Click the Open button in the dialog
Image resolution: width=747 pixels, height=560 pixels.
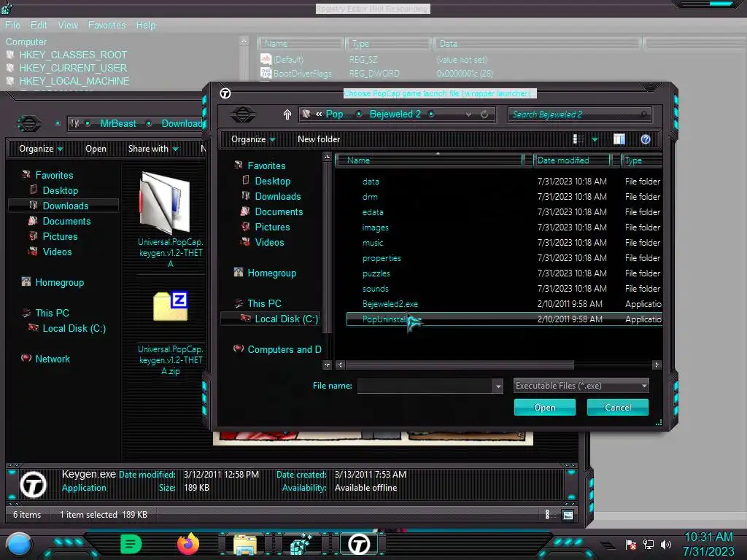tap(544, 407)
